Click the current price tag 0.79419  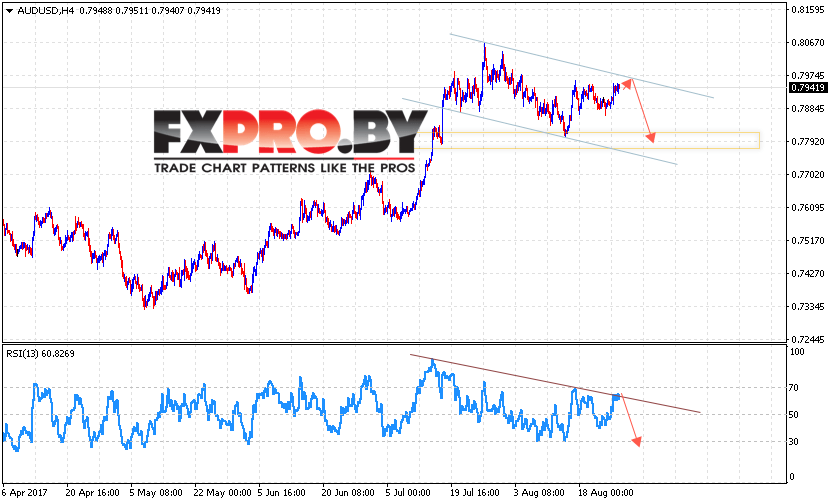[x=807, y=88]
